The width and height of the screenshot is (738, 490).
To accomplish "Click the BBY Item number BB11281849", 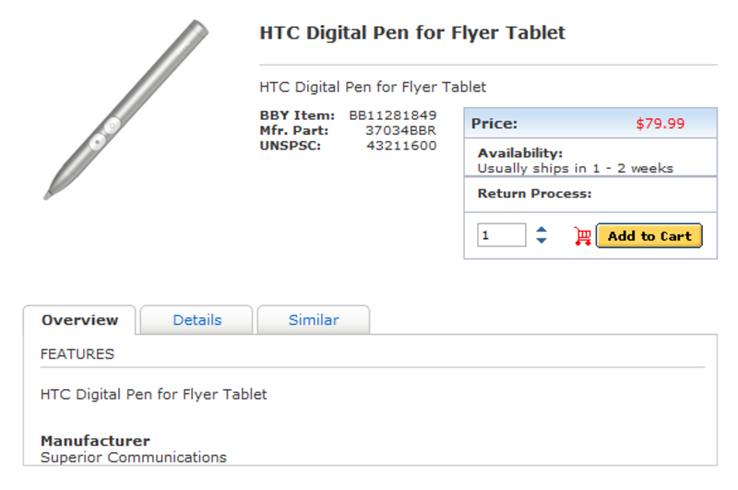I will pyautogui.click(x=393, y=115).
